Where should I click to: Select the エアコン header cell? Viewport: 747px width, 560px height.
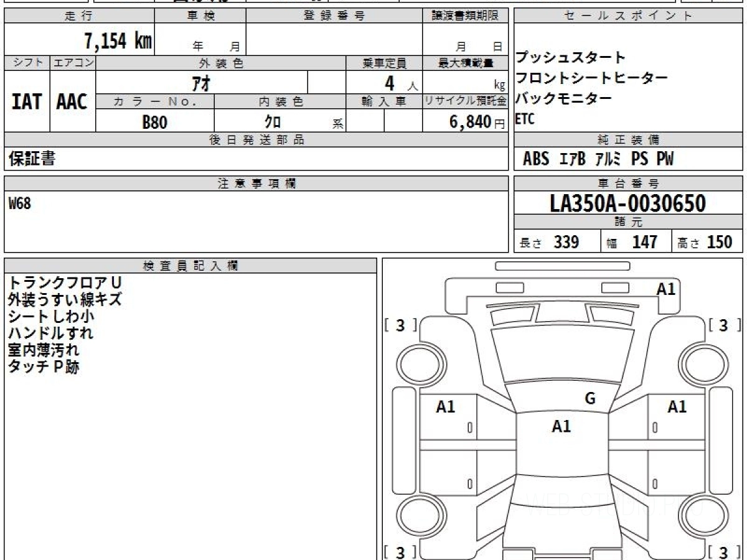[x=73, y=63]
